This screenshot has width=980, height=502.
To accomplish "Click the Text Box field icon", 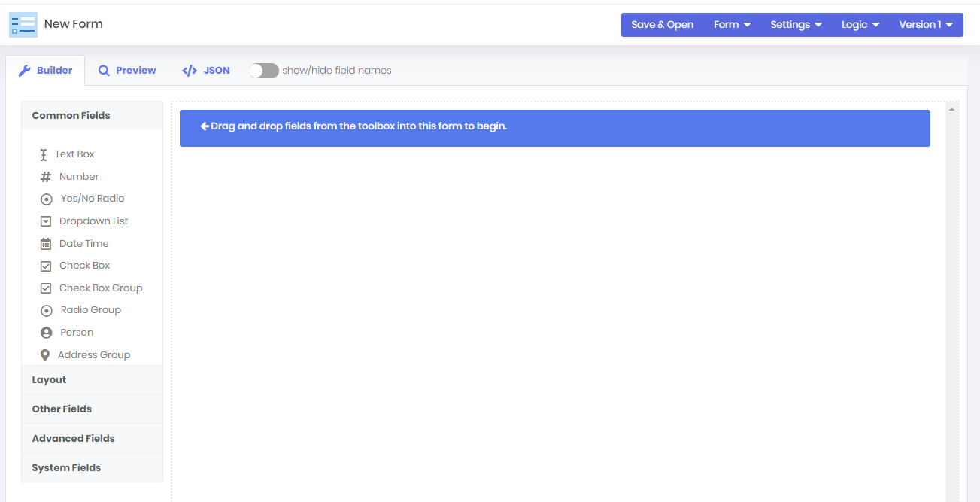I will (x=44, y=154).
